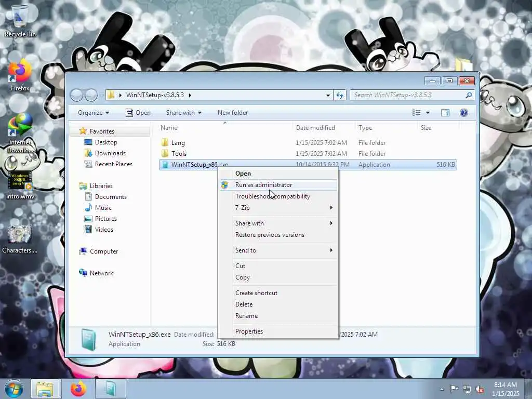This screenshot has width=532, height=399.
Task: Toggle the preview pane button
Action: point(445,113)
